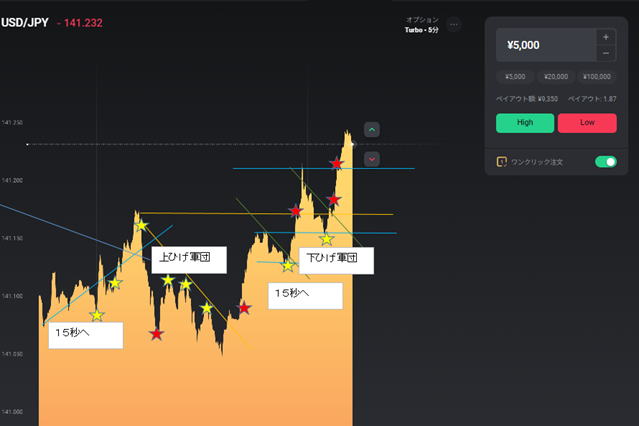Select the ¥20,000 preset amount
The image size is (639, 426).
[x=556, y=76]
